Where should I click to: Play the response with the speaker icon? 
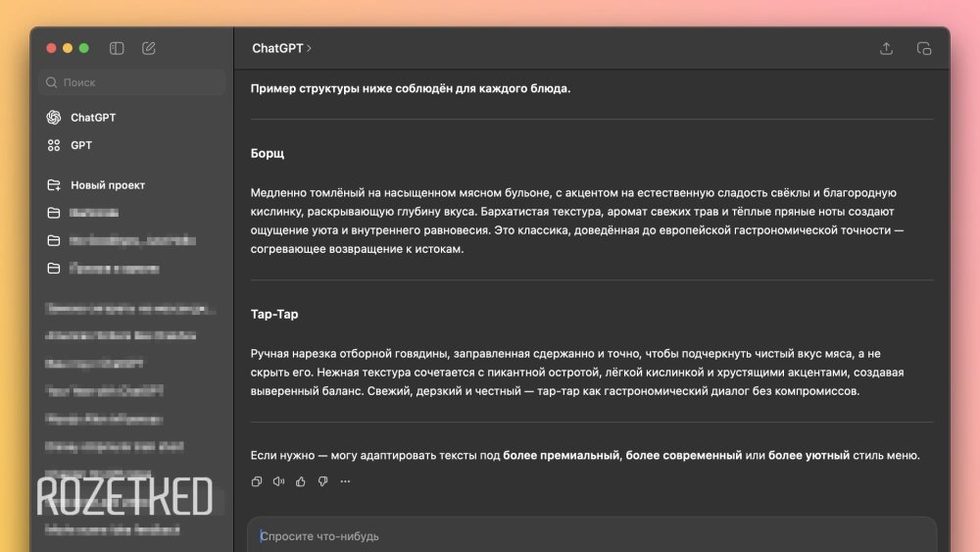tap(278, 481)
